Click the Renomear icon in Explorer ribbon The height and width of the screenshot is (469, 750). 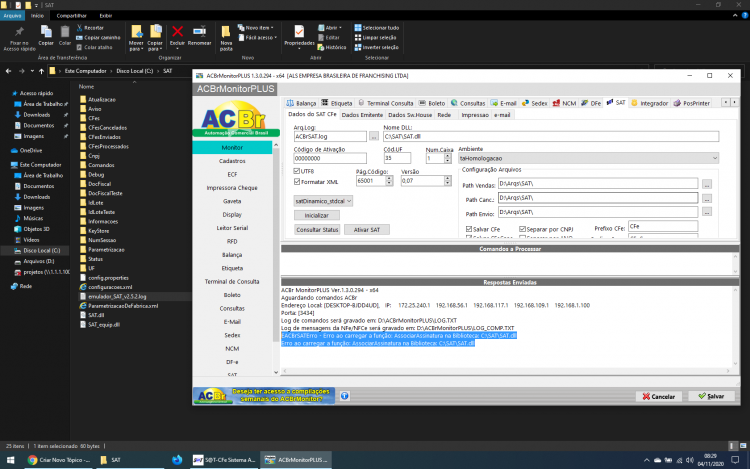click(199, 32)
